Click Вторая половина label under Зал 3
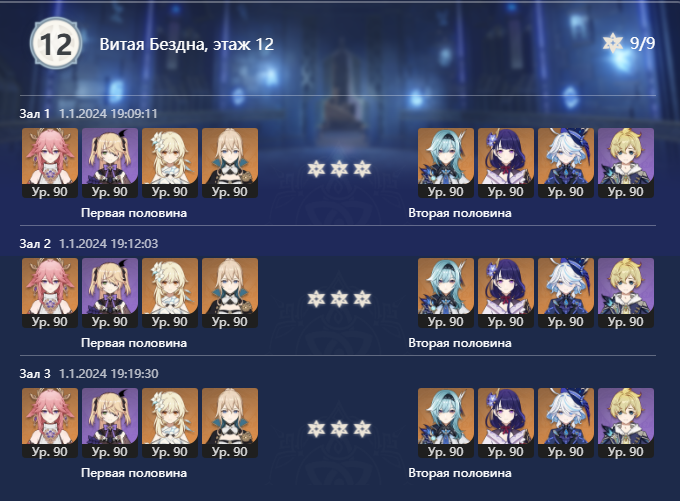This screenshot has height=501, width=680. 460,473
